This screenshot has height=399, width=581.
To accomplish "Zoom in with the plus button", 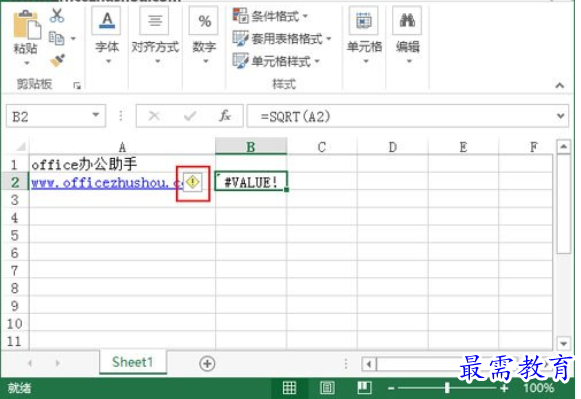I will [x=504, y=388].
